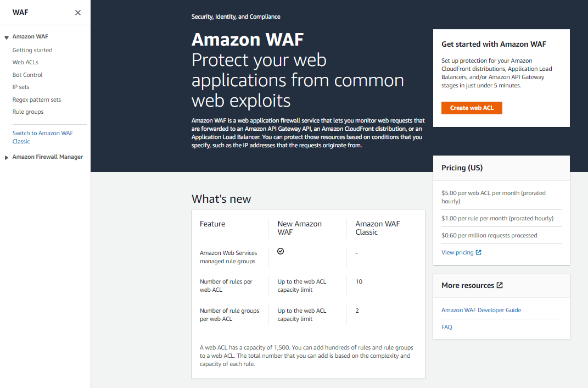This screenshot has width=588, height=388.
Task: Click Create web ACL
Action: 472,108
